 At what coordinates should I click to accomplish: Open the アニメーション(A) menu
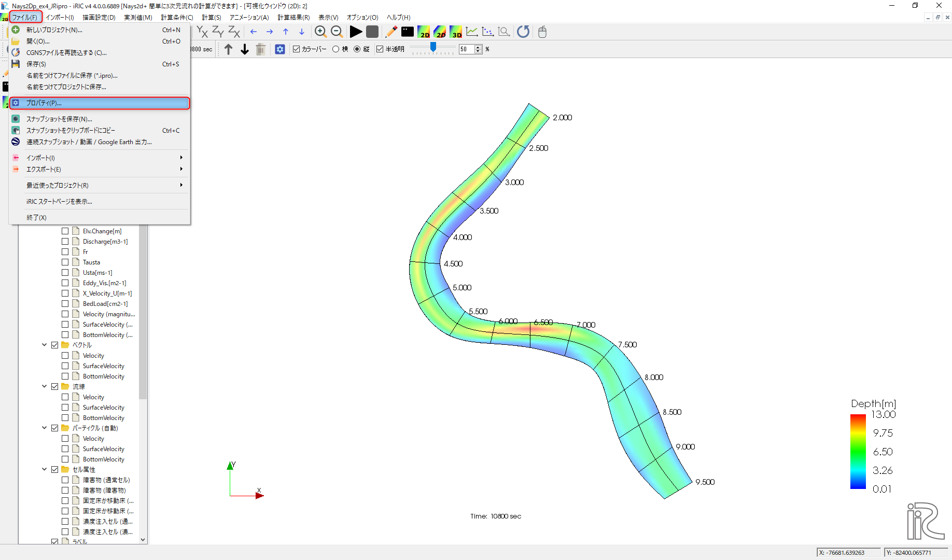[249, 17]
